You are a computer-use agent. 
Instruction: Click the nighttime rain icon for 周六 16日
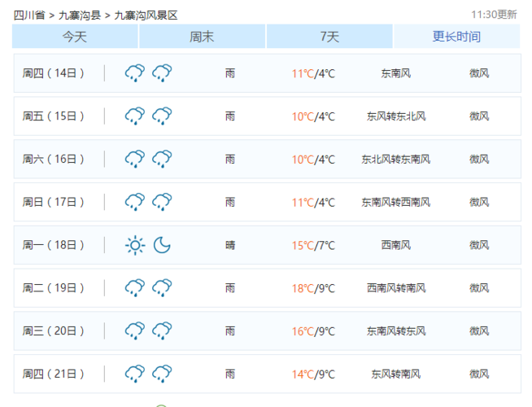(162, 159)
